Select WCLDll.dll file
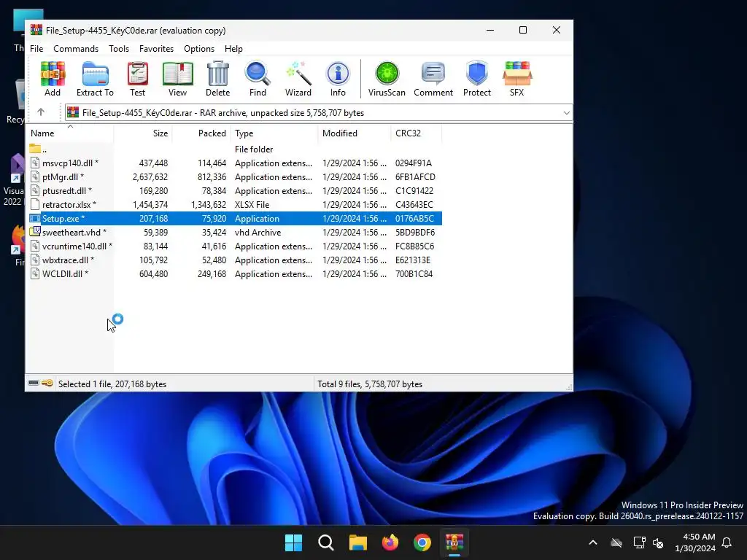The height and width of the screenshot is (560, 747). point(65,273)
